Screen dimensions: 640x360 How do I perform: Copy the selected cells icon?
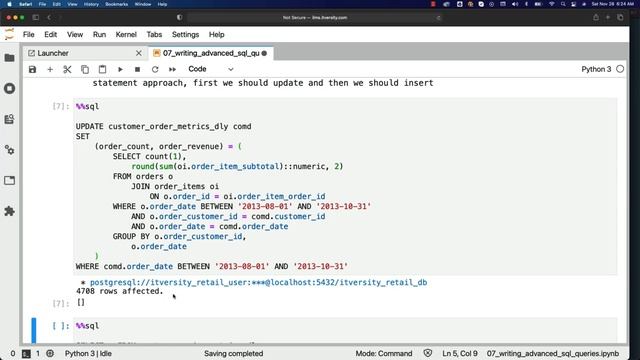[85, 69]
